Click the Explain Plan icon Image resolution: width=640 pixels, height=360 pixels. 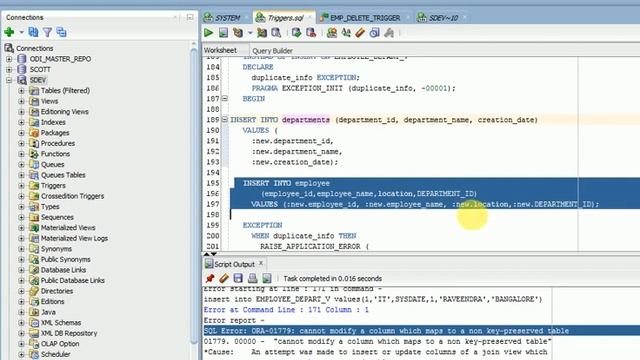[x=238, y=33]
